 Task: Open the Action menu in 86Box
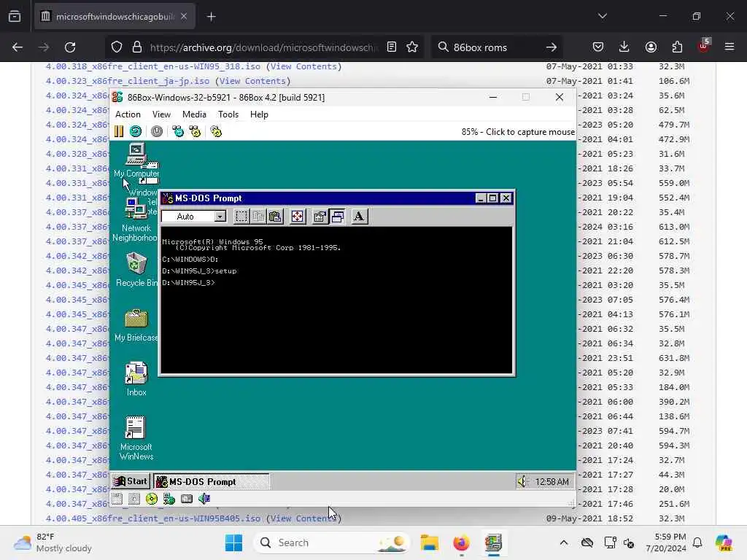click(x=128, y=114)
